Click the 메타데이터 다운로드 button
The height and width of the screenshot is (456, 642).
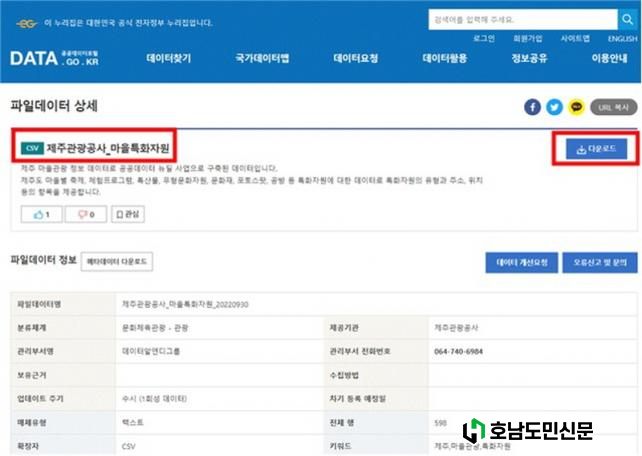(x=117, y=262)
